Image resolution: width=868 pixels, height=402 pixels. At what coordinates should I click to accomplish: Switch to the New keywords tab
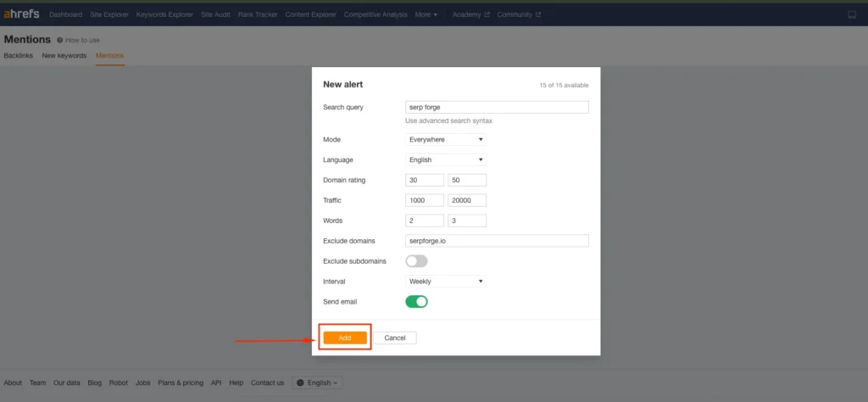pos(64,56)
